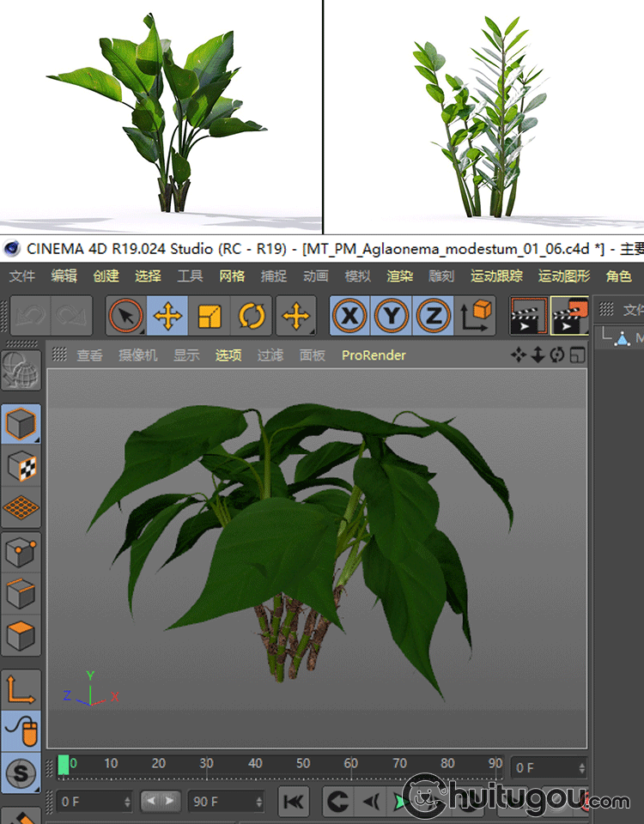Viewport: 644px width, 824px height.
Task: Switch to Edges mode
Action: (21, 594)
